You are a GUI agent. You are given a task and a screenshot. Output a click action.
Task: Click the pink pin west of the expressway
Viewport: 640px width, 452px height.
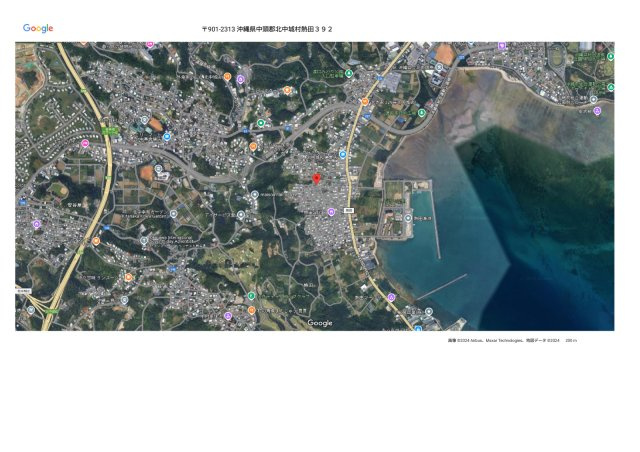(85, 143)
